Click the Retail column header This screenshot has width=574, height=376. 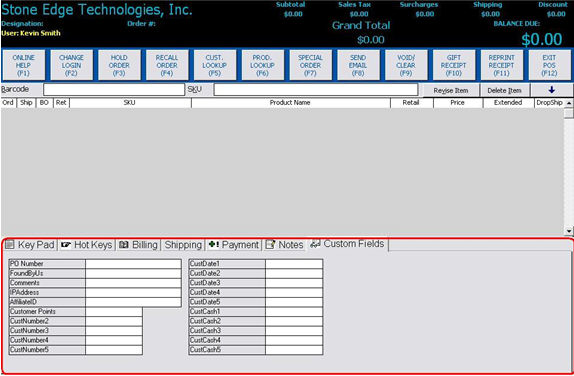click(411, 103)
